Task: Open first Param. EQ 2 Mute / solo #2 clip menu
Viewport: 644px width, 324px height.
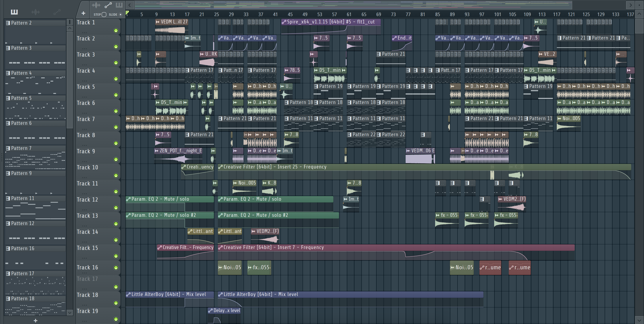Action: 128,215
